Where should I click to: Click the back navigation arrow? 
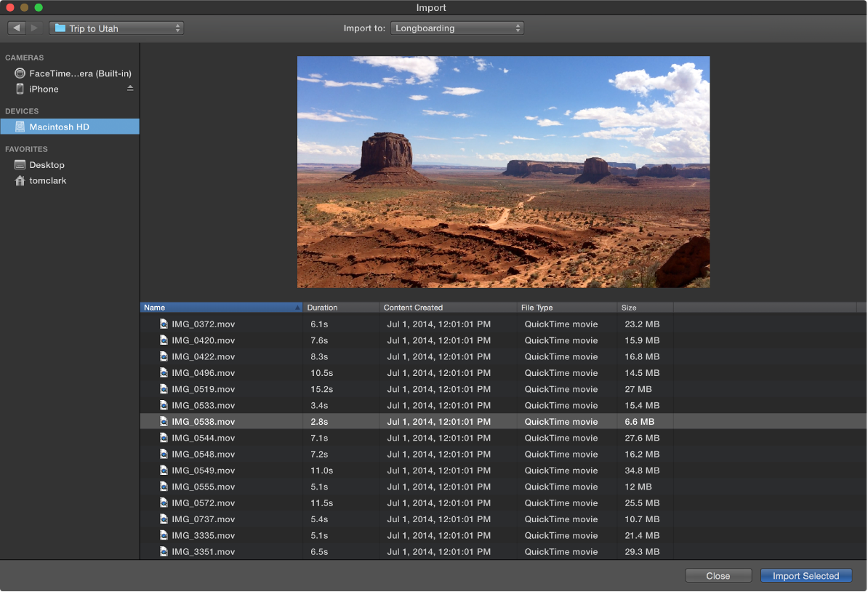16,28
